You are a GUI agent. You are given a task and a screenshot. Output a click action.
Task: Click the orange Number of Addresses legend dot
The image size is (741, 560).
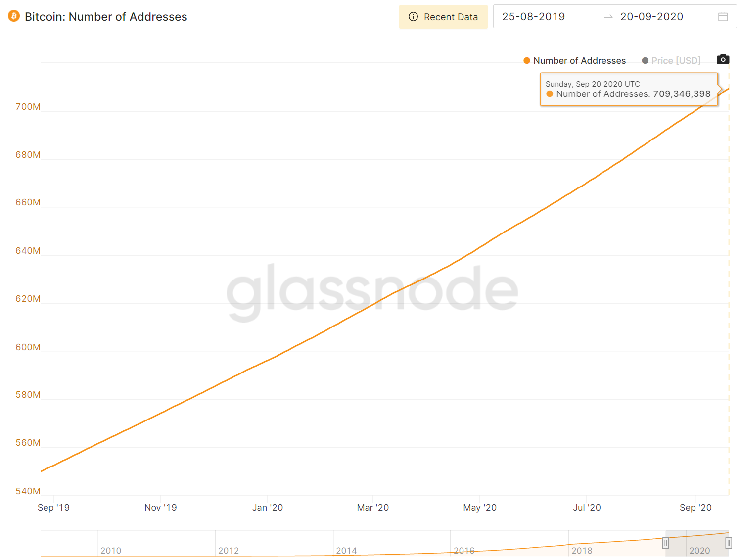point(527,61)
